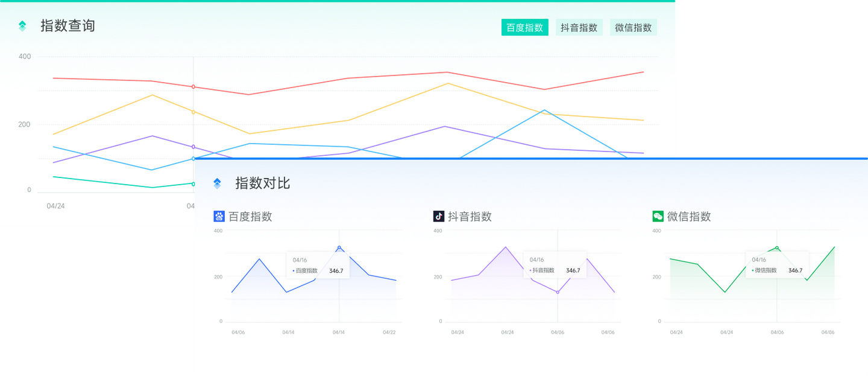The height and width of the screenshot is (376, 868).
Task: Click the diamond logo next to 指数对比 header
Action: pos(218,183)
